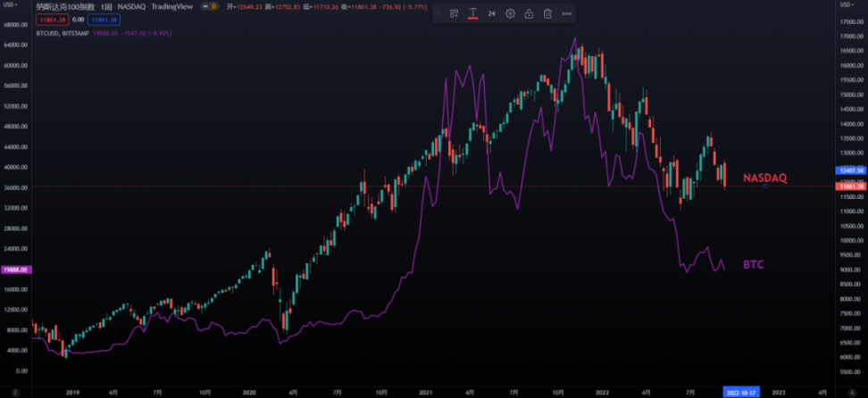Click the drawing templates icon

pyautogui.click(x=454, y=14)
